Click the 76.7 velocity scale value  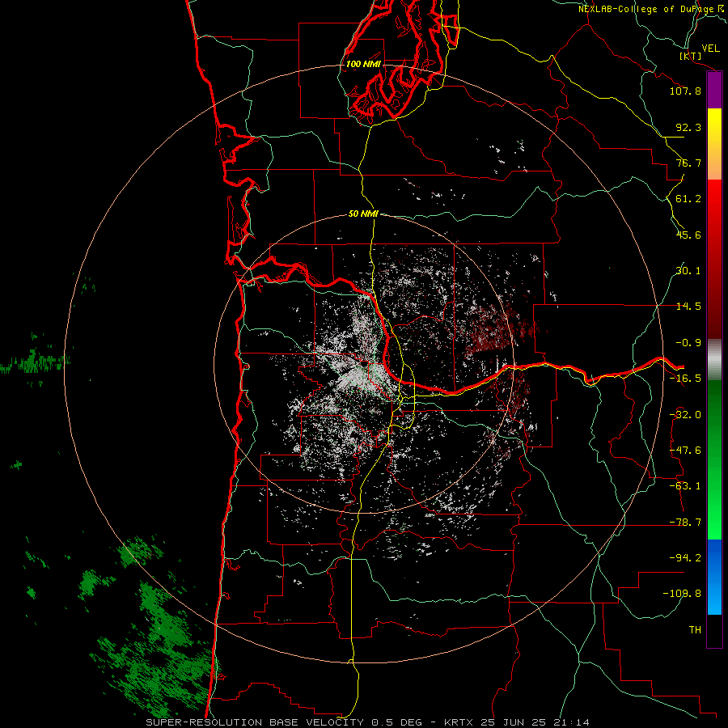(x=688, y=163)
